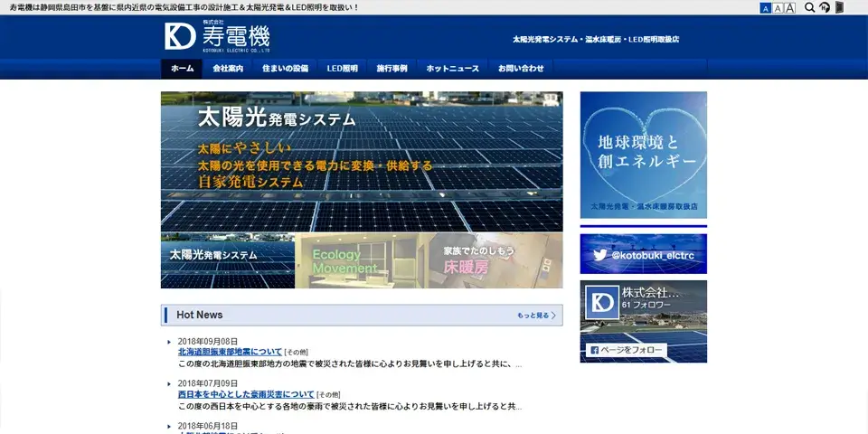Select the 床暖房 slide thumbnail
The width and height of the screenshot is (868, 434).
[496, 260]
